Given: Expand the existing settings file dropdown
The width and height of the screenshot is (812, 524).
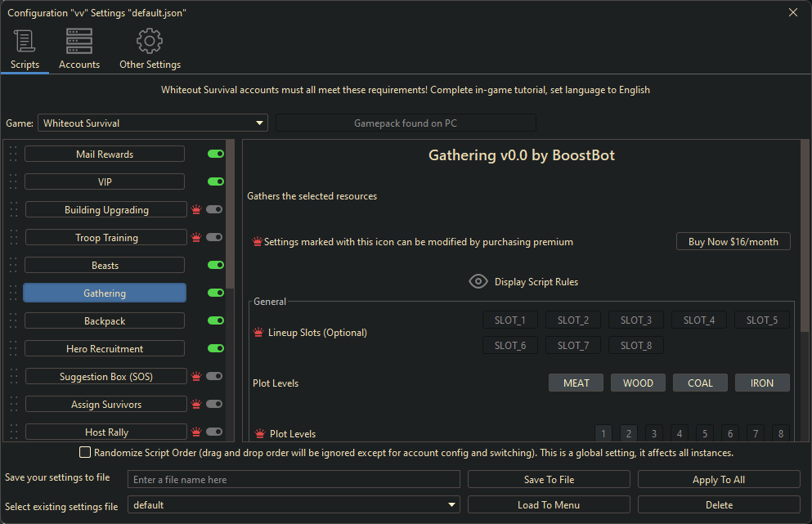Looking at the screenshot, I should tap(294, 505).
